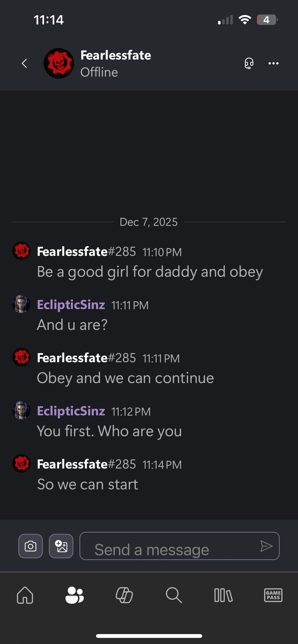Switch to the Social friends tab
This screenshot has width=298, height=644.
point(74,595)
